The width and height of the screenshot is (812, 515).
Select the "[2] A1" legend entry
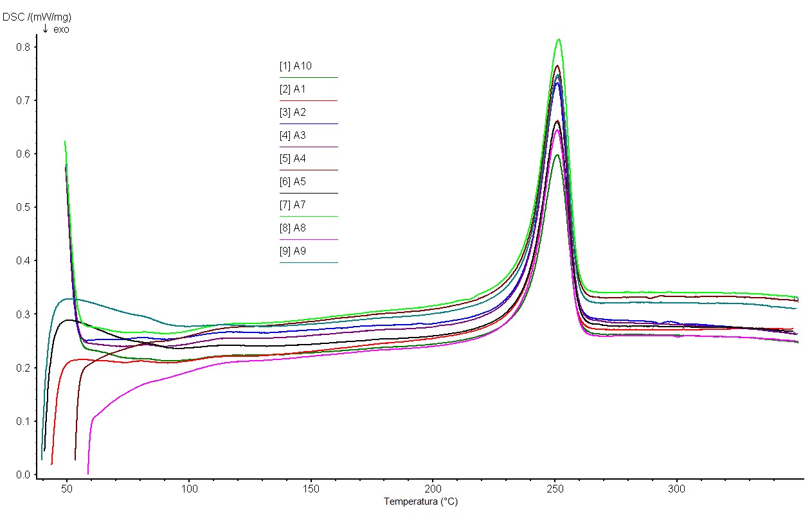293,89
